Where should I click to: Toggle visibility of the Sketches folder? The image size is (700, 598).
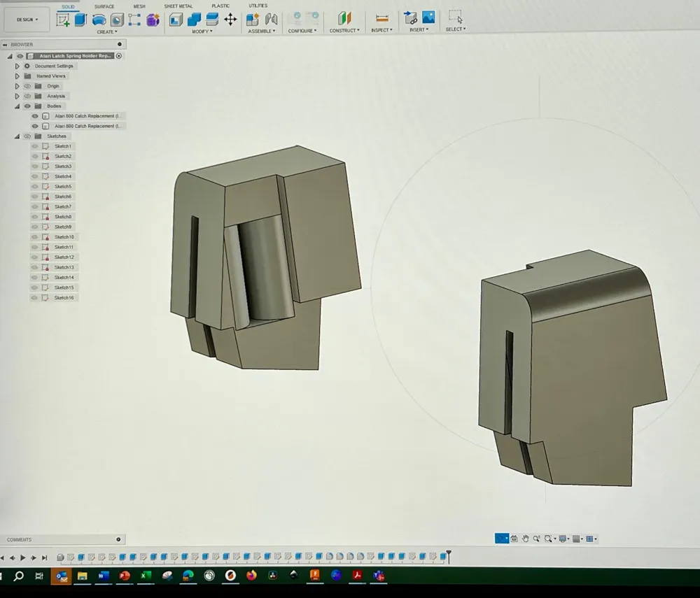(27, 136)
